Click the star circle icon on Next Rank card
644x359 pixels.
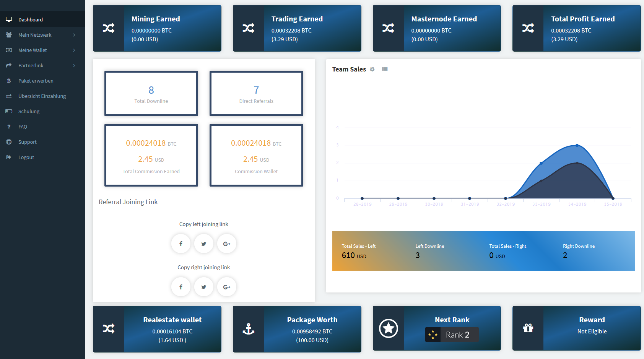click(389, 328)
